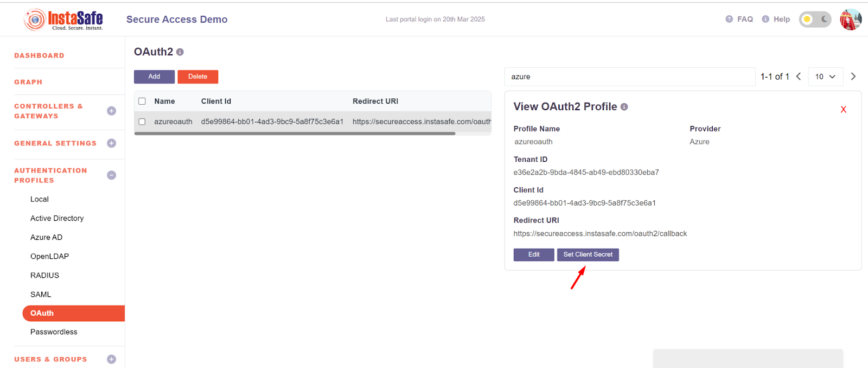
Task: Select SAML profile
Action: 41,294
